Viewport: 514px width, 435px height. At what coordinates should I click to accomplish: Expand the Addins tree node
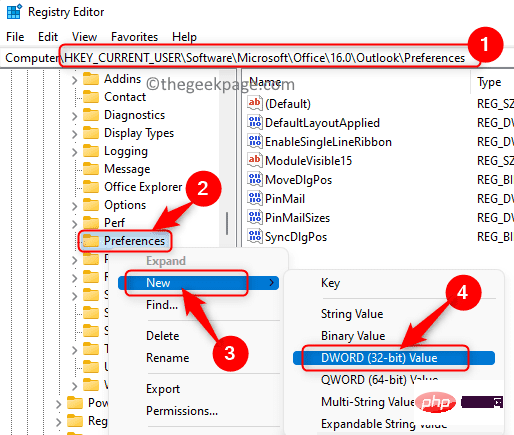click(75, 80)
